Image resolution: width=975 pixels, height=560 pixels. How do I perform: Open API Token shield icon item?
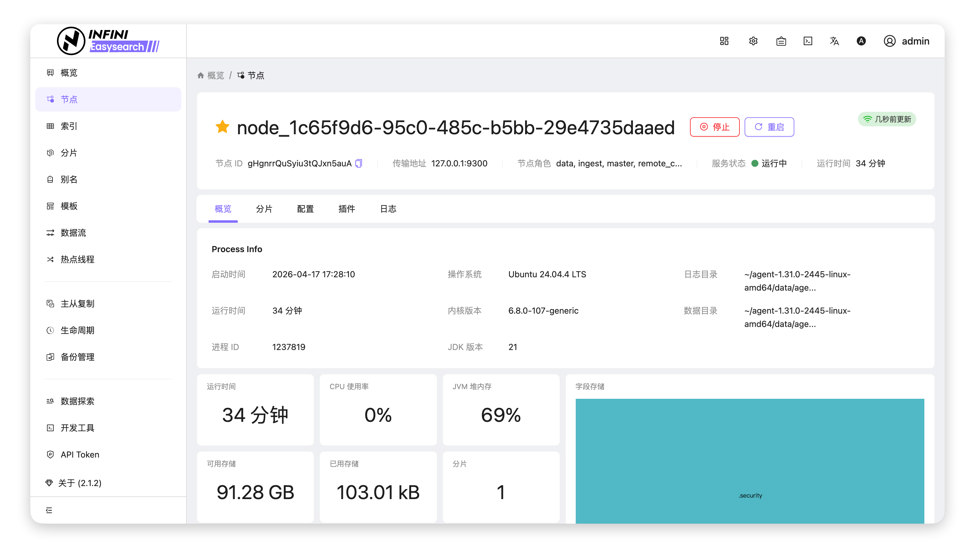80,455
